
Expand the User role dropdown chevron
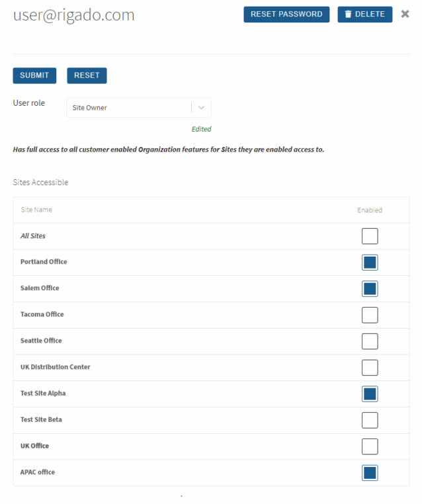tap(201, 108)
